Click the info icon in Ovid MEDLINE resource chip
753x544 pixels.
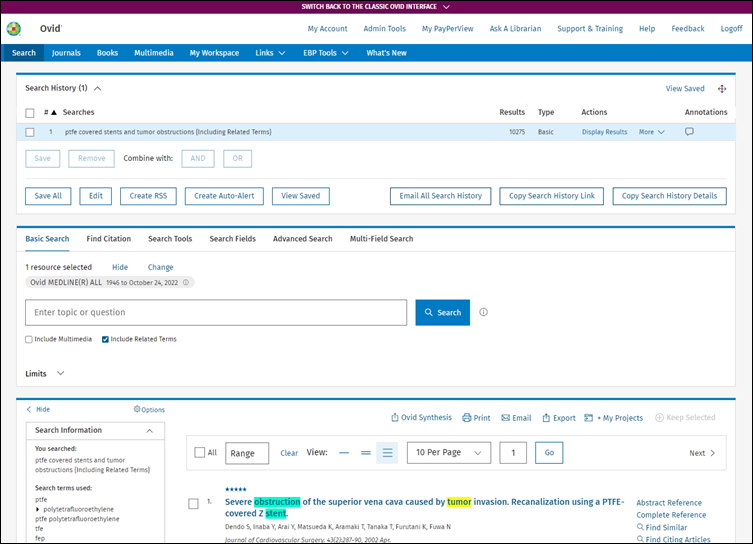coord(186,282)
